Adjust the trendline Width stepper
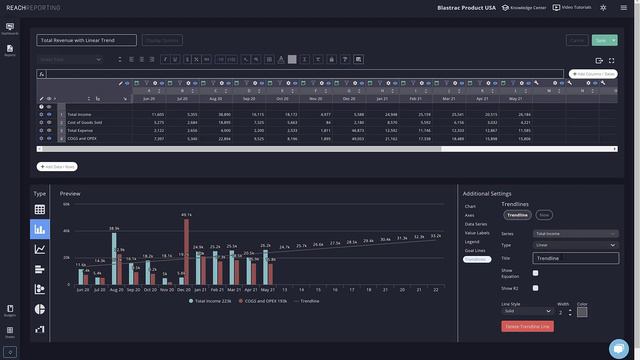Screen dimensions: 640x360 click(x=570, y=313)
